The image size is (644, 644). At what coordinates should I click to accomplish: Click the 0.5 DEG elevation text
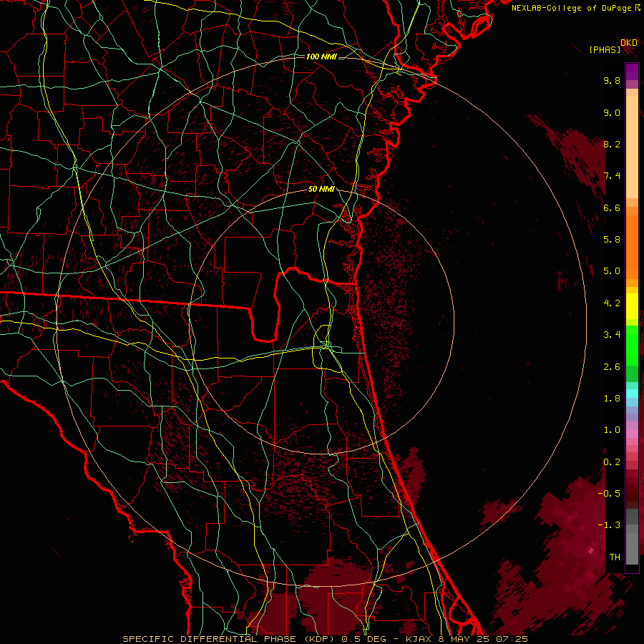click(363, 639)
